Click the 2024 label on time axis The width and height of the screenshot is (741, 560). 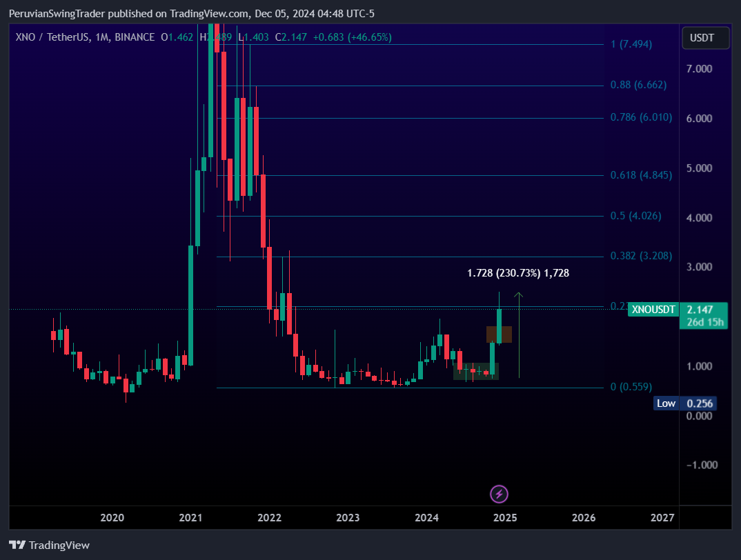point(426,517)
